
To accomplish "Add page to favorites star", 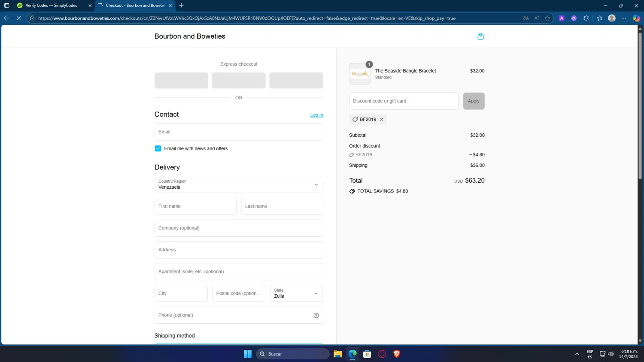I will pyautogui.click(x=547, y=18).
